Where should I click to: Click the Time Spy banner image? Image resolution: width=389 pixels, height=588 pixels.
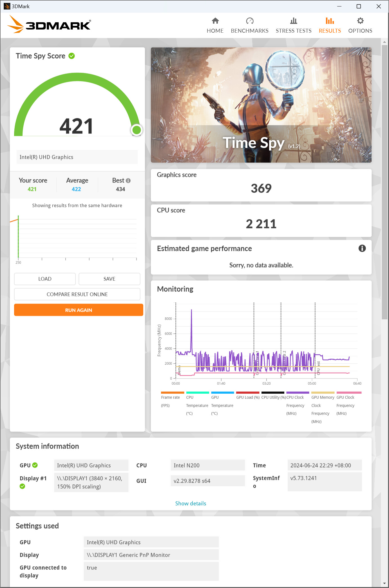point(261,105)
